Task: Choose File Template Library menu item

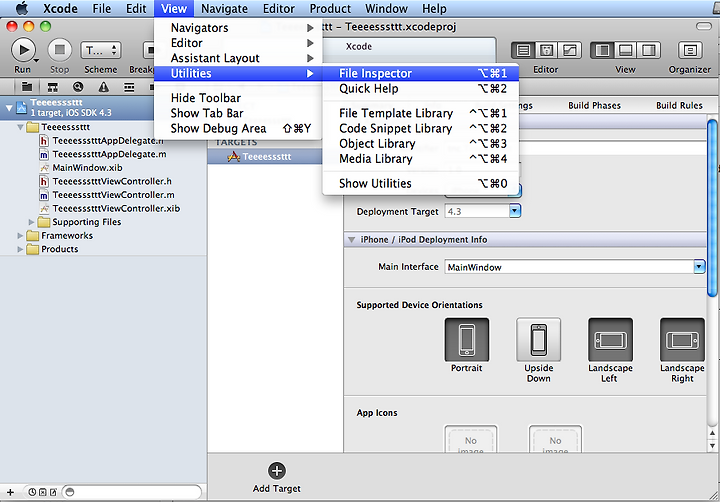Action: [421, 113]
